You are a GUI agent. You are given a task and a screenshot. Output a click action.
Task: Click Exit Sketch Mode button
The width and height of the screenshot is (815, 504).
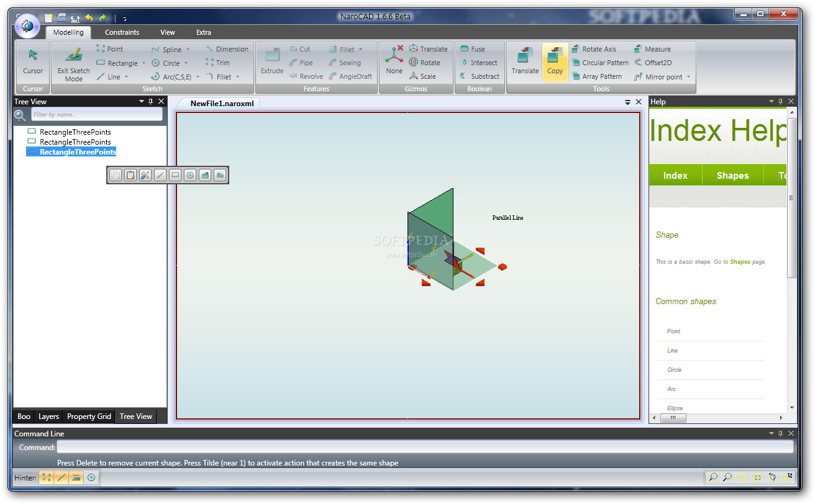click(73, 64)
